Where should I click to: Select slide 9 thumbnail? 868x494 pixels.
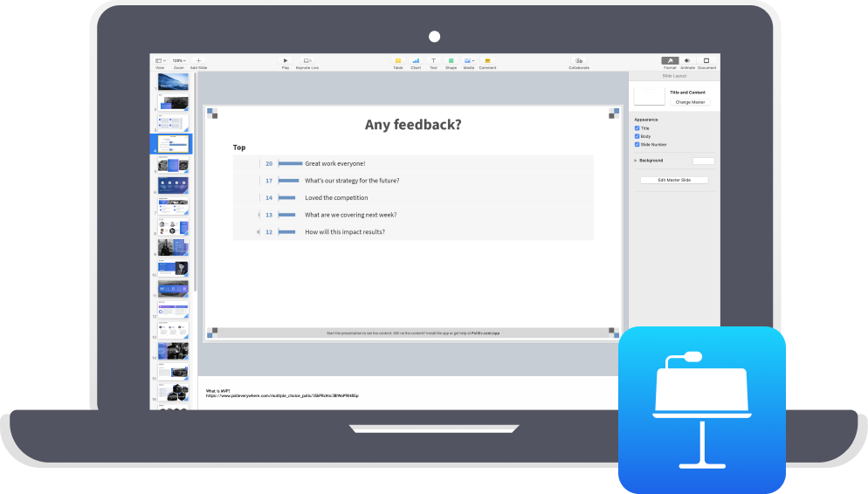(173, 247)
